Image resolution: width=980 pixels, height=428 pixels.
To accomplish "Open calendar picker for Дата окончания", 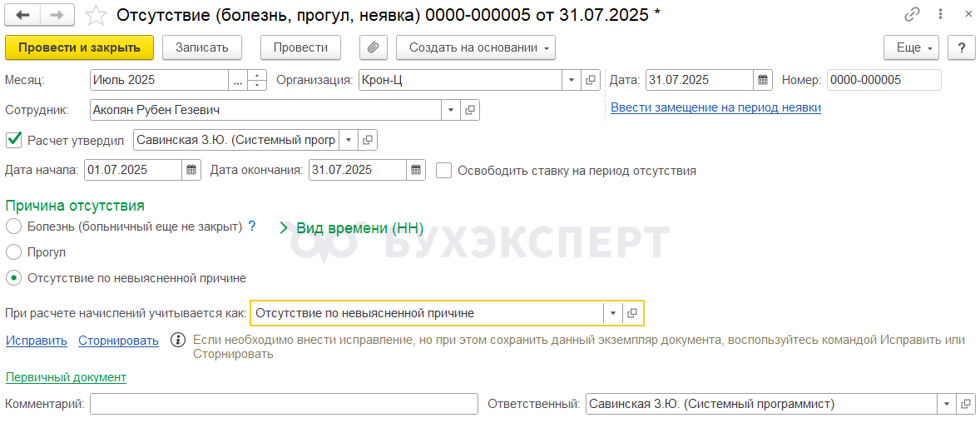I will coord(416,170).
